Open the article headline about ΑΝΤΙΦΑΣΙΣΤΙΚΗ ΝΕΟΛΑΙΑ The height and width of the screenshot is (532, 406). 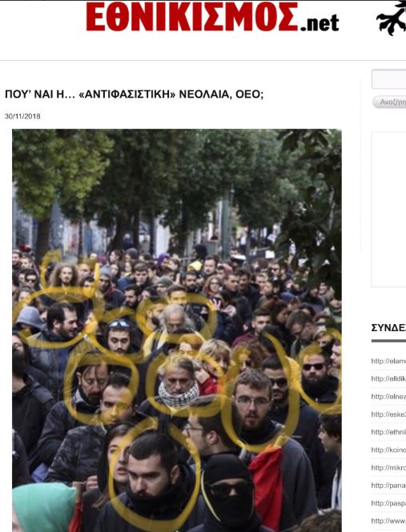click(x=135, y=94)
